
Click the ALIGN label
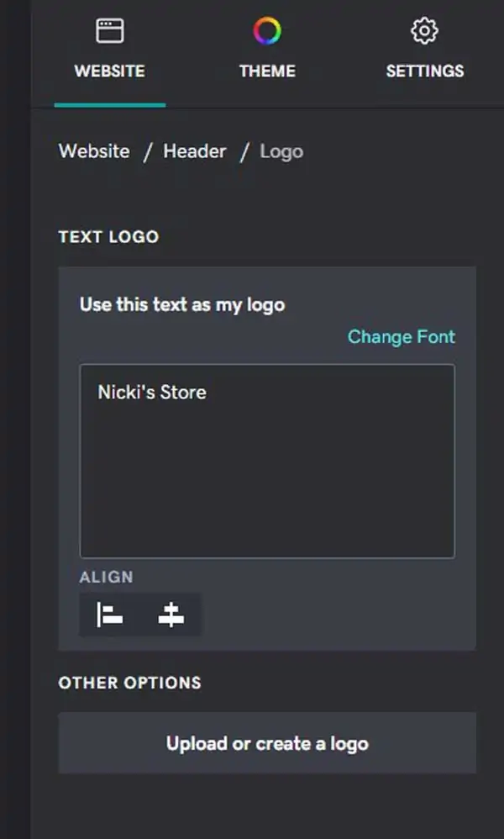click(107, 578)
